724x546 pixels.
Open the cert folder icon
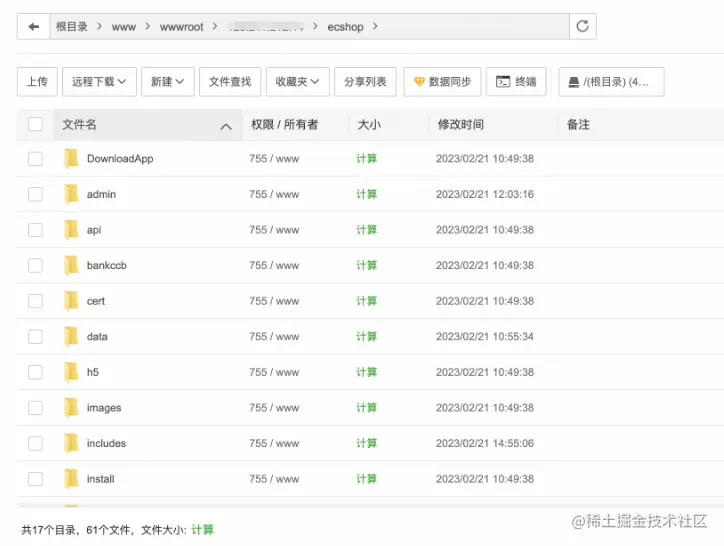[71, 301]
